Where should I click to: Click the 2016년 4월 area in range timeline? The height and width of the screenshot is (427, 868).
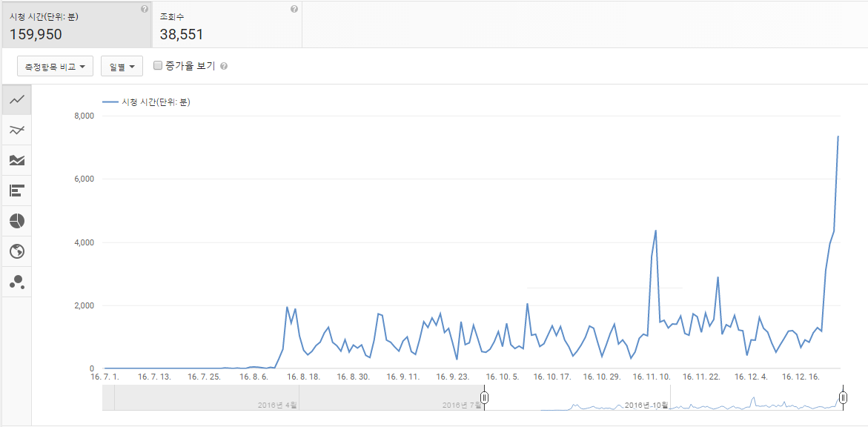(277, 405)
